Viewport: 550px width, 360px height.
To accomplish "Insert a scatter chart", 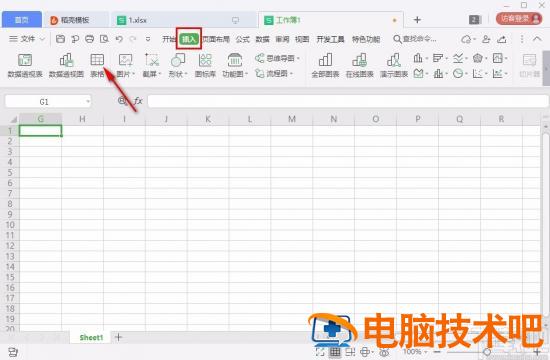I will (x=479, y=73).
